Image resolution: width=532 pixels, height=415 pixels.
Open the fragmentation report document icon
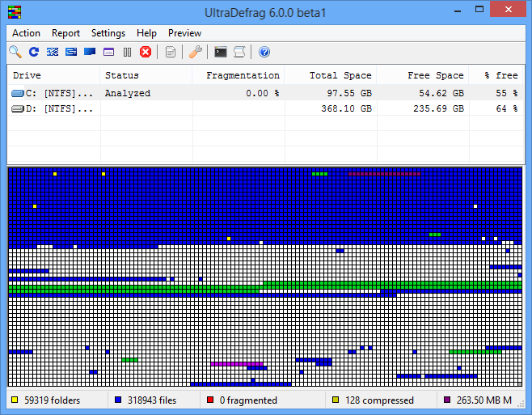pyautogui.click(x=171, y=52)
